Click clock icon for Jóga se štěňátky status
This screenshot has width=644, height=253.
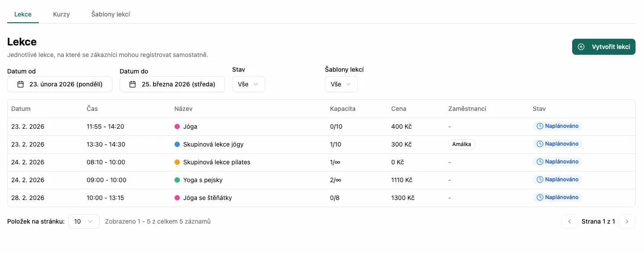(540, 197)
